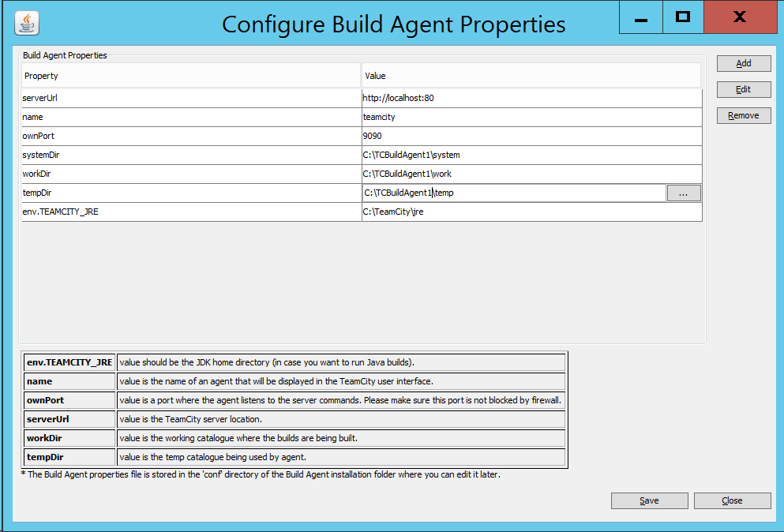Screen dimensions: 784x532
Task: Click the Remove property button
Action: coord(744,115)
